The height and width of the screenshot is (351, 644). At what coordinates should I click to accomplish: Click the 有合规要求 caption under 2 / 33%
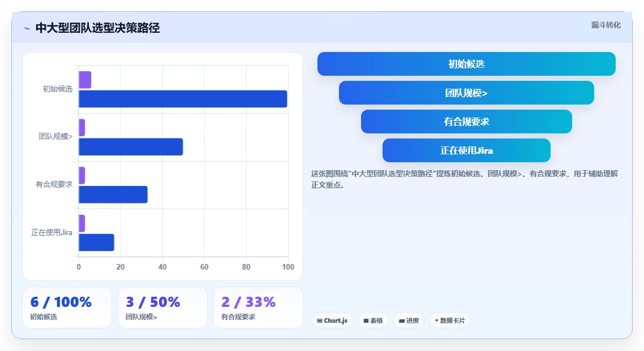click(238, 317)
